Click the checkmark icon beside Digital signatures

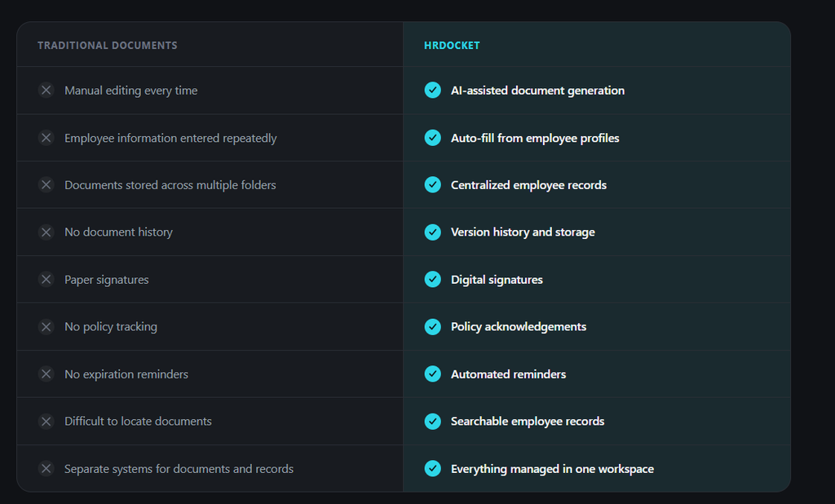tap(432, 279)
